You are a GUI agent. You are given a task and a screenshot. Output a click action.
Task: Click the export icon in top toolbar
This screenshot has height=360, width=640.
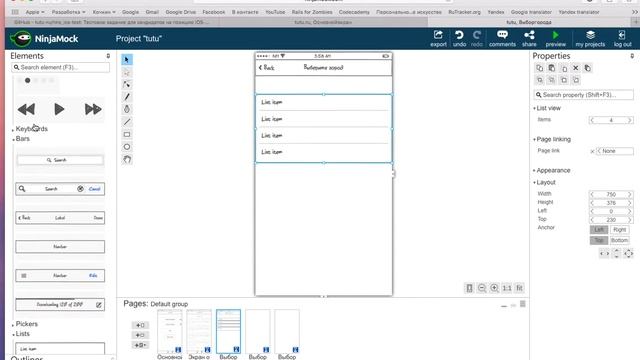438,39
